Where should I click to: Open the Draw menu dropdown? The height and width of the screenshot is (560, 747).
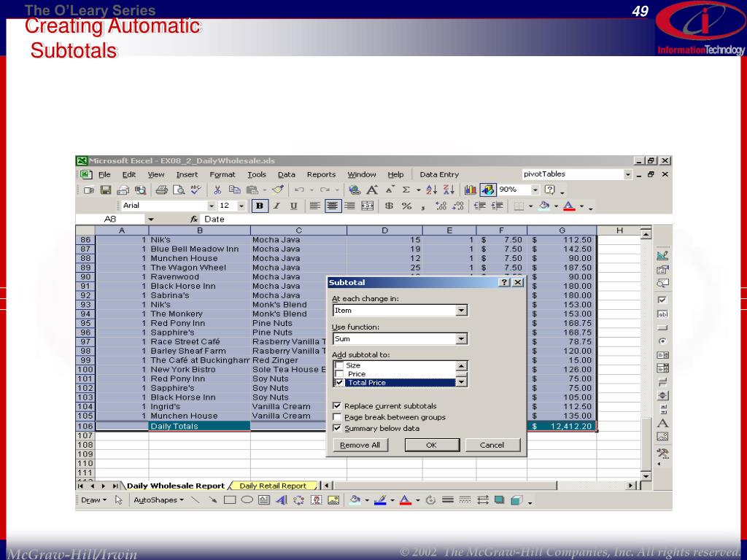coord(93,500)
